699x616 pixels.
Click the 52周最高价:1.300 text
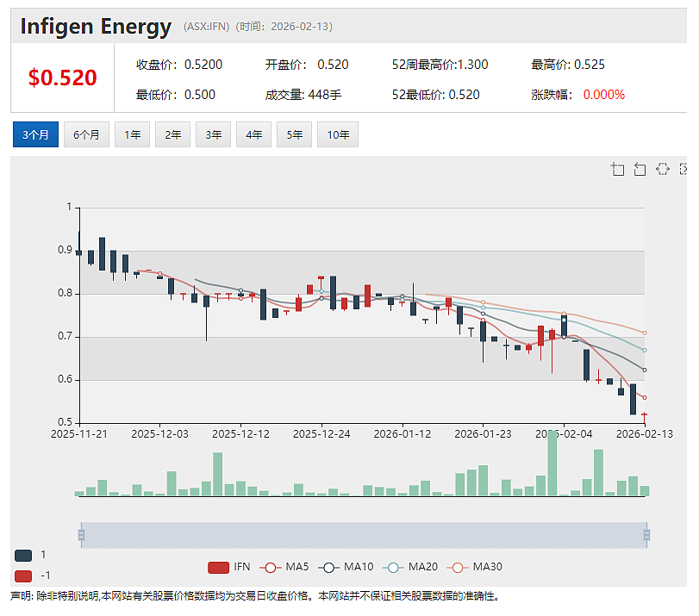[440, 65]
